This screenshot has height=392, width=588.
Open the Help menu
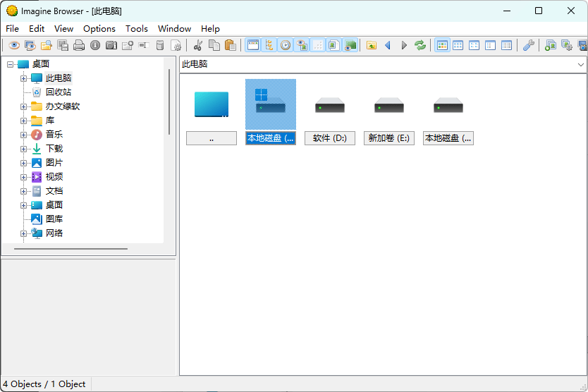click(x=210, y=28)
